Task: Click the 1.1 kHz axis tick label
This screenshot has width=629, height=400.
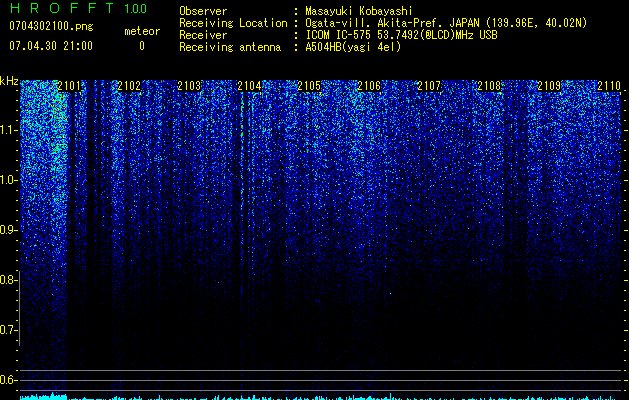Action: pyautogui.click(x=7, y=130)
